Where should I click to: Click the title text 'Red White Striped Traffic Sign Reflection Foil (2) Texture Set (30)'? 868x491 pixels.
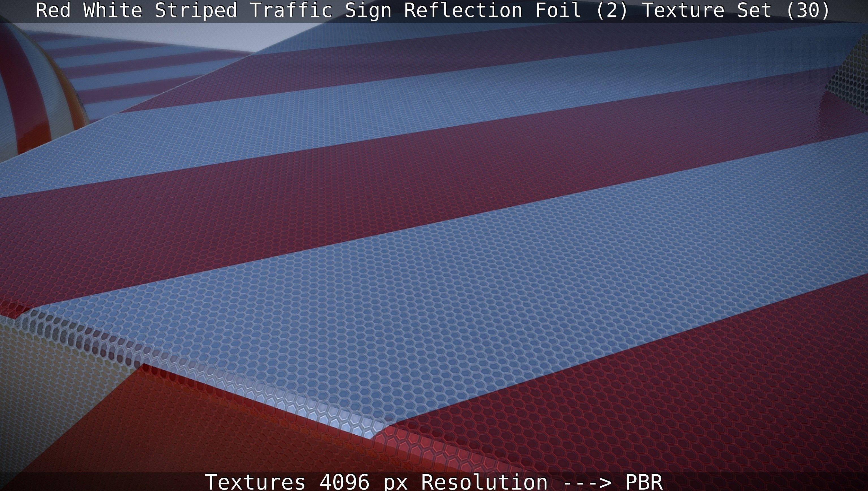click(x=433, y=10)
